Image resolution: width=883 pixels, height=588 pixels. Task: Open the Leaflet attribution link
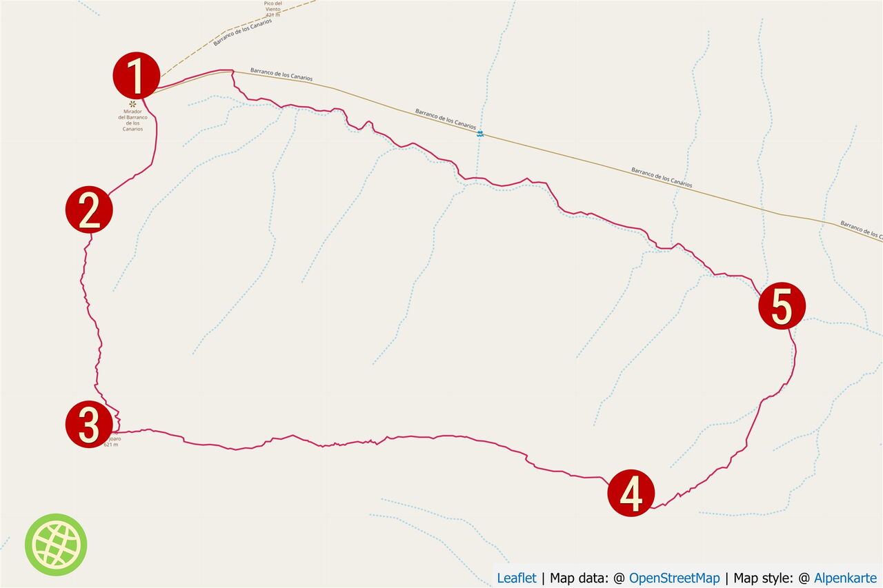click(x=517, y=578)
